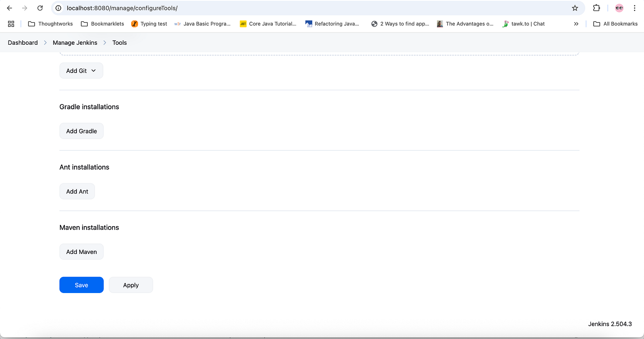
Task: Open the Thoughtworks bookmark folder
Action: 50,24
